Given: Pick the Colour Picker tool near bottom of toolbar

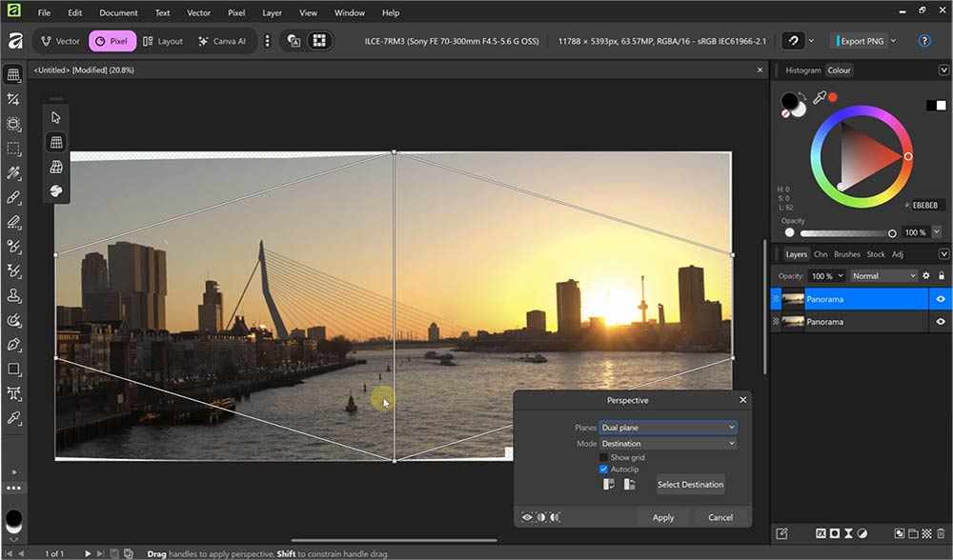Looking at the screenshot, I should point(13,417).
